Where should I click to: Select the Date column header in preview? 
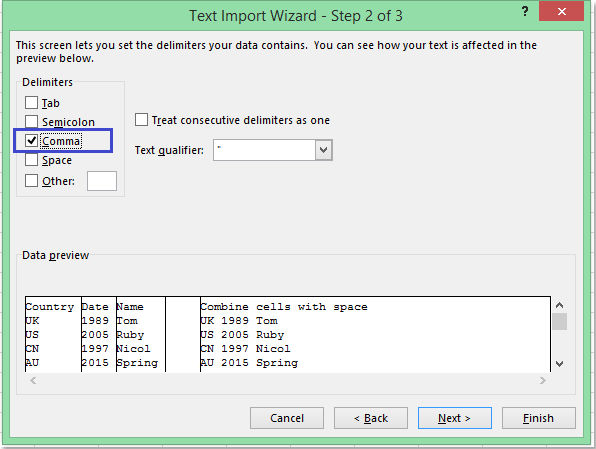tap(95, 307)
